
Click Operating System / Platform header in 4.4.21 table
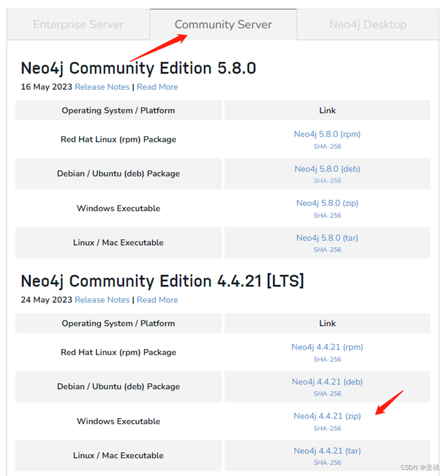coord(119,323)
